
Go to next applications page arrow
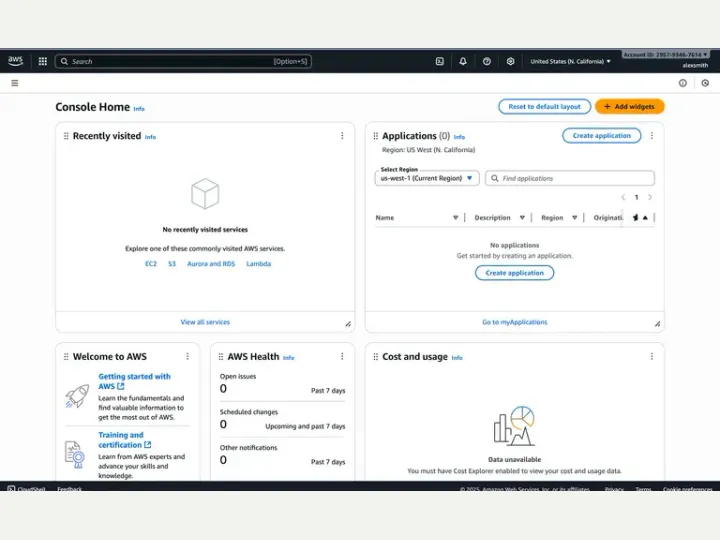pyautogui.click(x=650, y=197)
